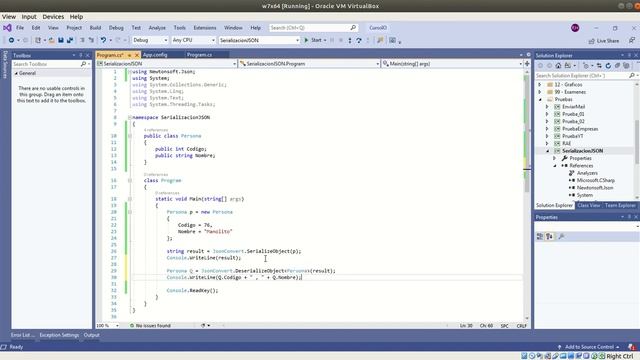Click the Undo arrow icon
Viewport: 640px width, 360px height.
point(103,40)
